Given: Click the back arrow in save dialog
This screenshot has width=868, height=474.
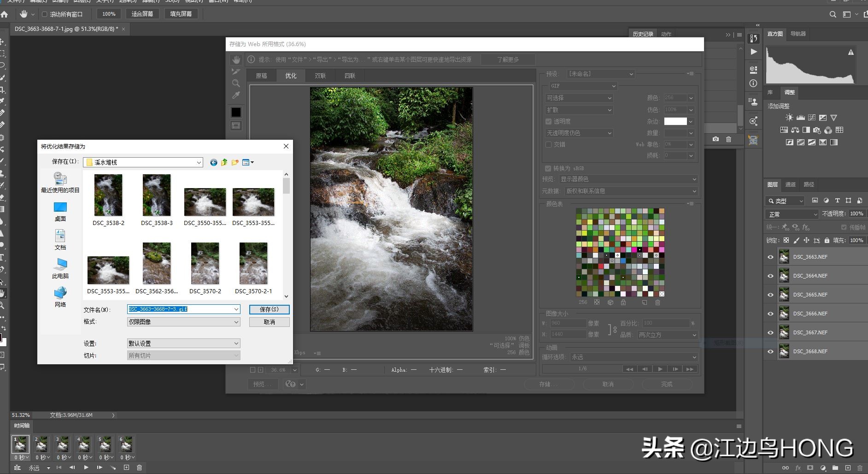Looking at the screenshot, I should pos(213,162).
